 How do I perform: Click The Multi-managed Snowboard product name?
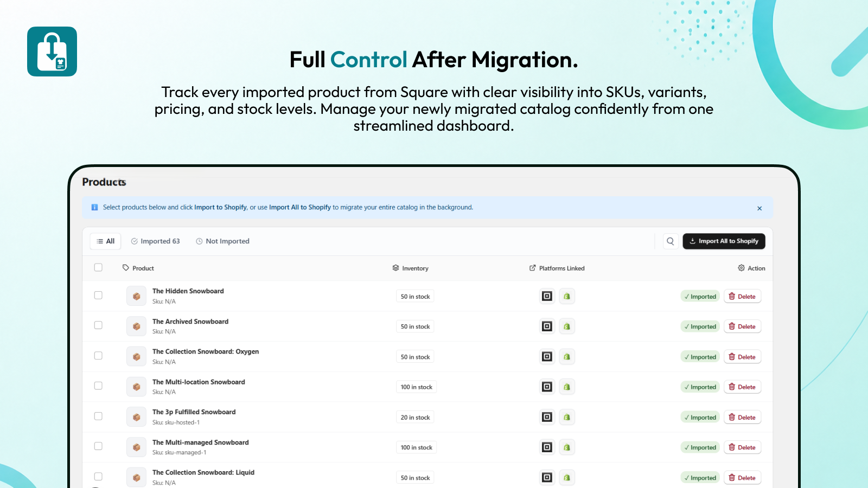[201, 442]
